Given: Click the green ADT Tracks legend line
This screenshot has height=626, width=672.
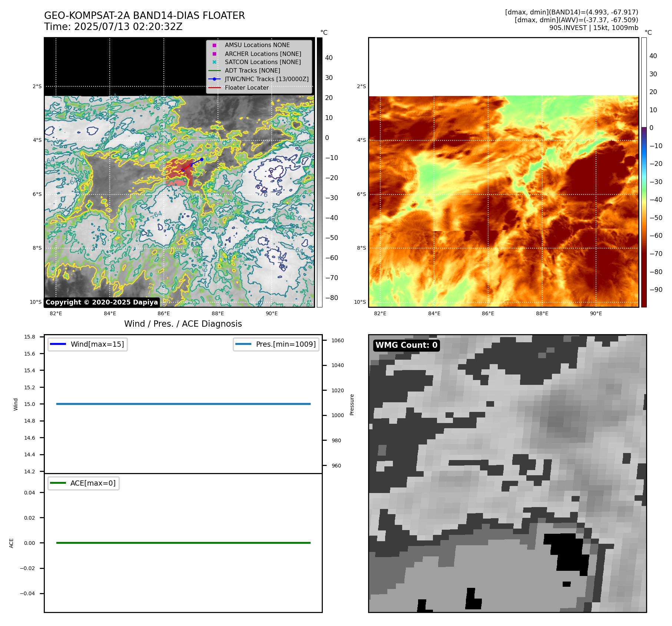Looking at the screenshot, I should click(214, 71).
